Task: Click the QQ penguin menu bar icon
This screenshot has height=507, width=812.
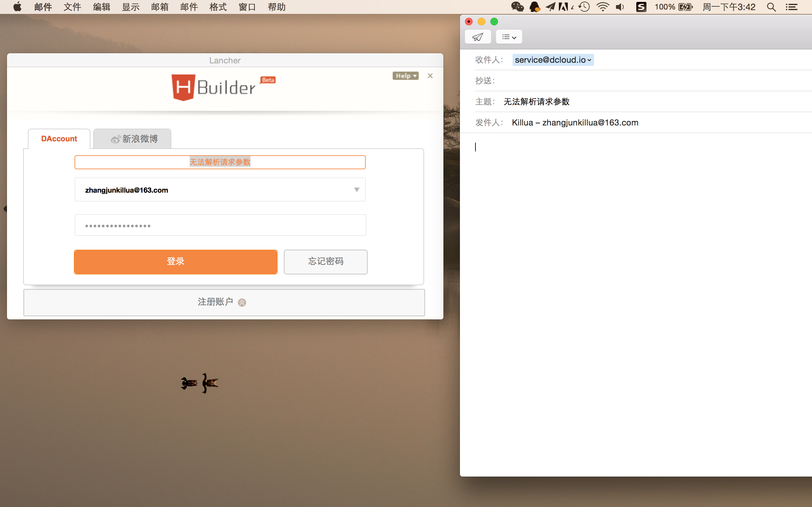Action: coord(534,7)
